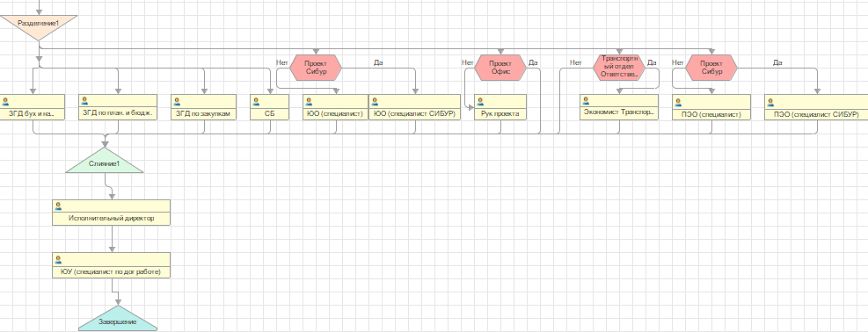Viewport: 868px width, 332px height.
Task: Click person icon in the СБ node
Action: 256,101
